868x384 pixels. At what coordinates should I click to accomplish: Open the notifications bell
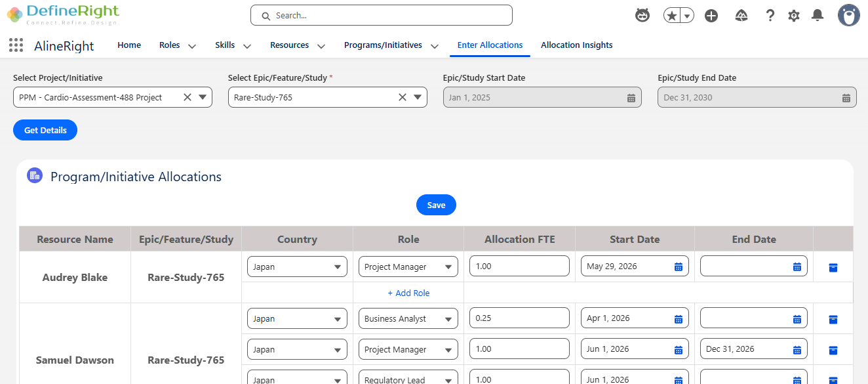[817, 16]
